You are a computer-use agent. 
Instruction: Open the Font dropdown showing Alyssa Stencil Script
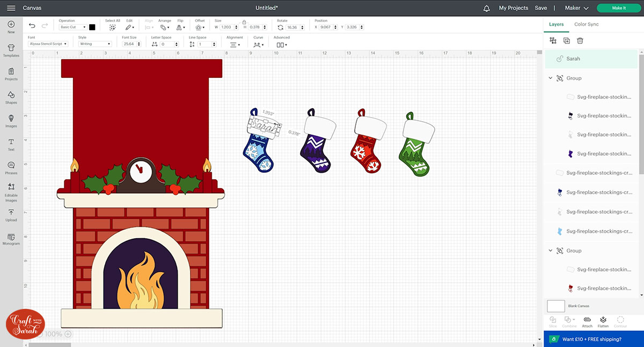click(47, 43)
